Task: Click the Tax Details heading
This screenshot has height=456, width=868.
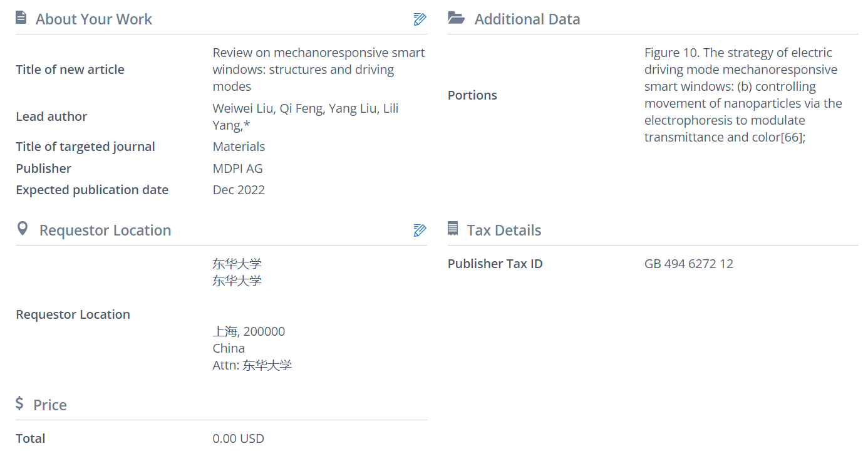Action: (x=504, y=231)
